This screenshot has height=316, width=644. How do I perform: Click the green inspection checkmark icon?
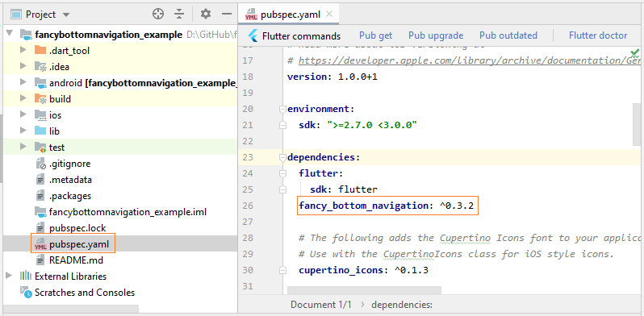click(635, 52)
